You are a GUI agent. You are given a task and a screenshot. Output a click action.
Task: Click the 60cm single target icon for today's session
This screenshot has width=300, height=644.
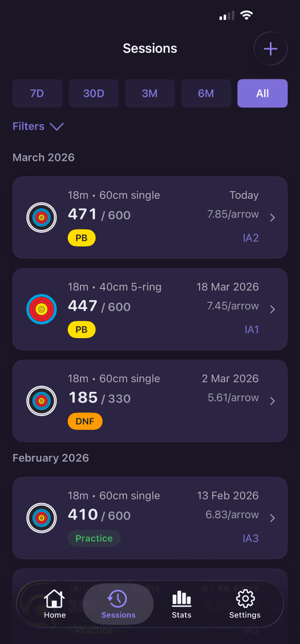(x=41, y=217)
